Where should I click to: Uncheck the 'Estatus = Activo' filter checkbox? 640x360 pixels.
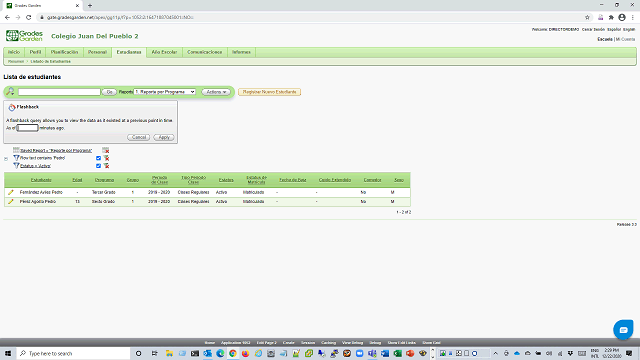pos(98,166)
